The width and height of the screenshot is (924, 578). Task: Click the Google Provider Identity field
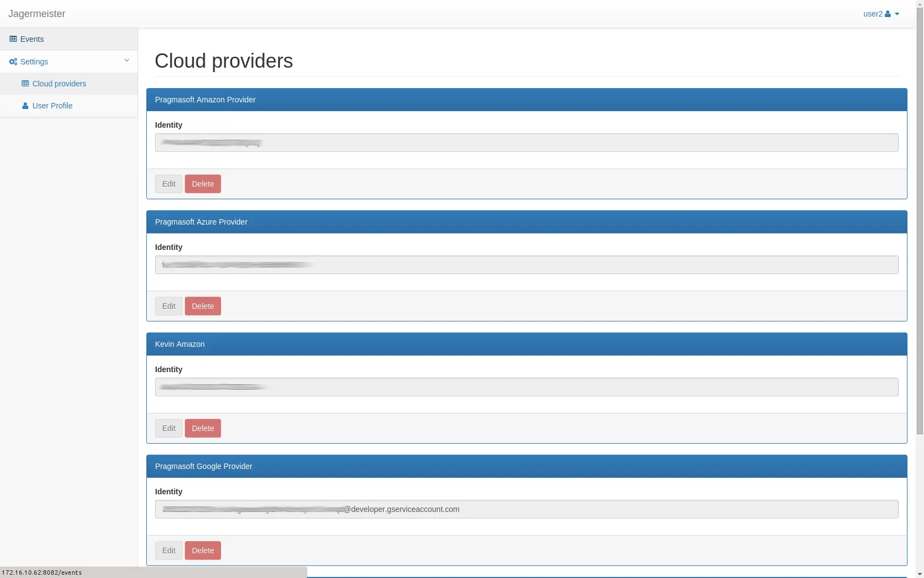click(x=526, y=509)
